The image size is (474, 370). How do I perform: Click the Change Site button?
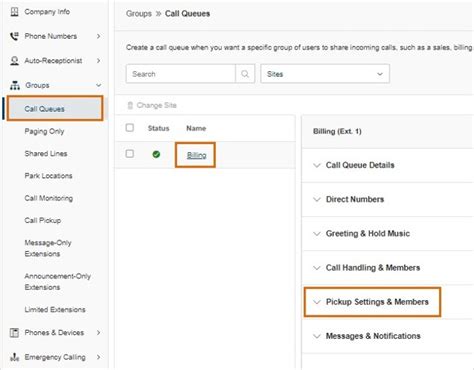click(x=152, y=105)
